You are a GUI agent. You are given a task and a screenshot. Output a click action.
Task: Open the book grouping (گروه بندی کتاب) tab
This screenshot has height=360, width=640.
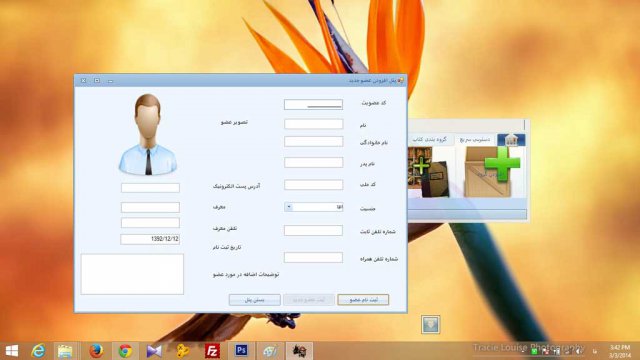pos(429,140)
